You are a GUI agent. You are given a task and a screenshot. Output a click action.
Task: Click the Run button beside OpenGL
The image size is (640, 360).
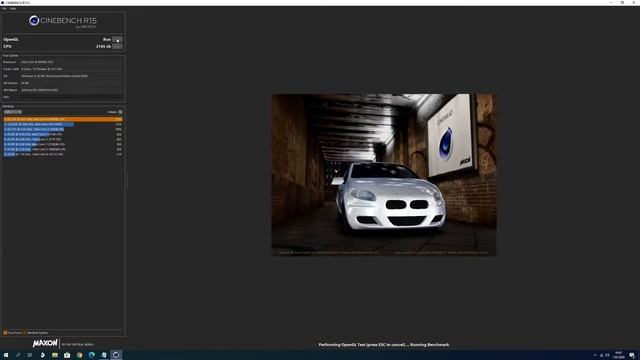tap(117, 40)
